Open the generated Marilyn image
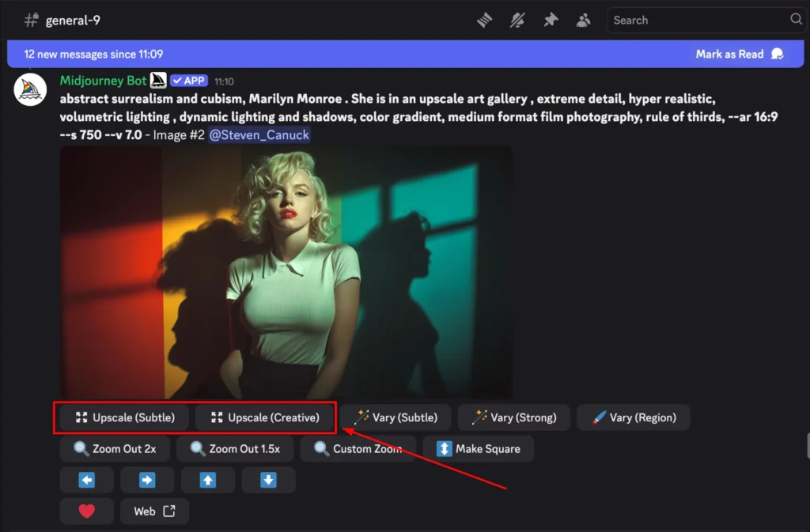 286,273
